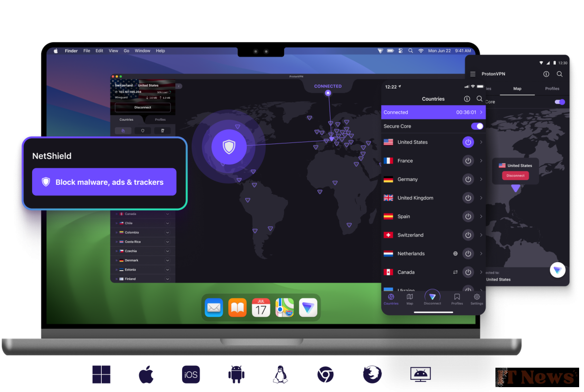Screen dimensions: 584x392
Task: Tap the Connected status banner in iOS app
Action: pos(433,112)
